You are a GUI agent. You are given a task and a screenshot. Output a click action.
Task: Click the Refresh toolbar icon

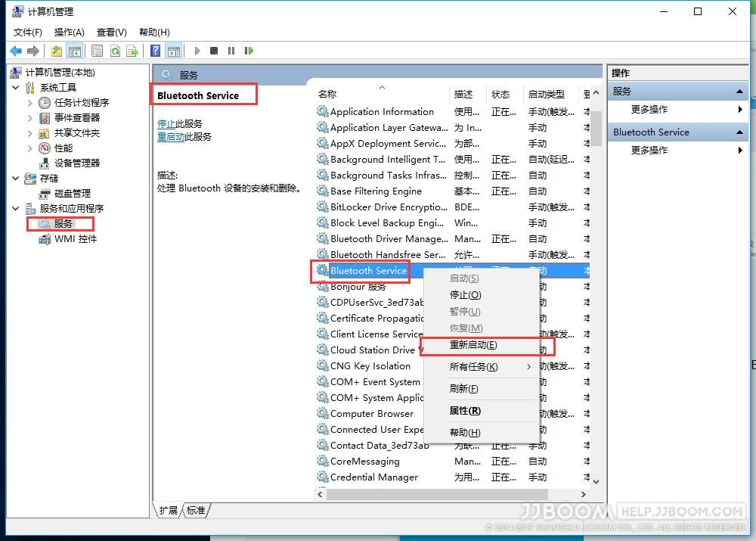pyautogui.click(x=115, y=51)
